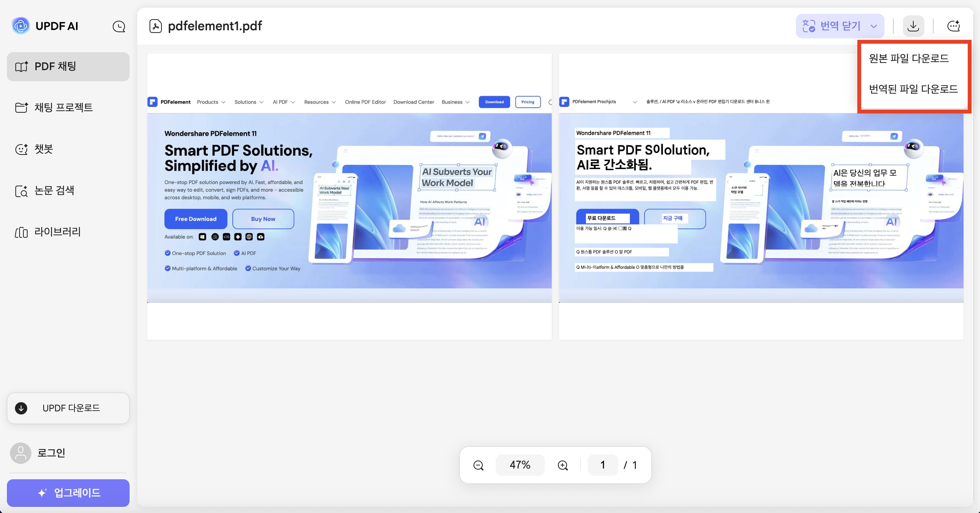The width and height of the screenshot is (980, 513).
Task: Click the PDFelement logo in the original page
Action: [153, 102]
